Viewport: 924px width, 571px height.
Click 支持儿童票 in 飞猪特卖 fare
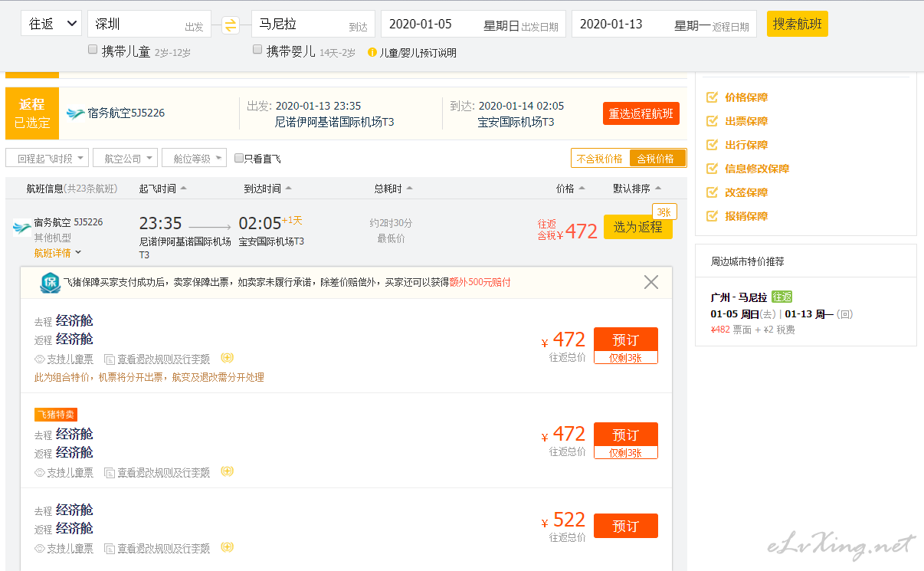point(70,473)
